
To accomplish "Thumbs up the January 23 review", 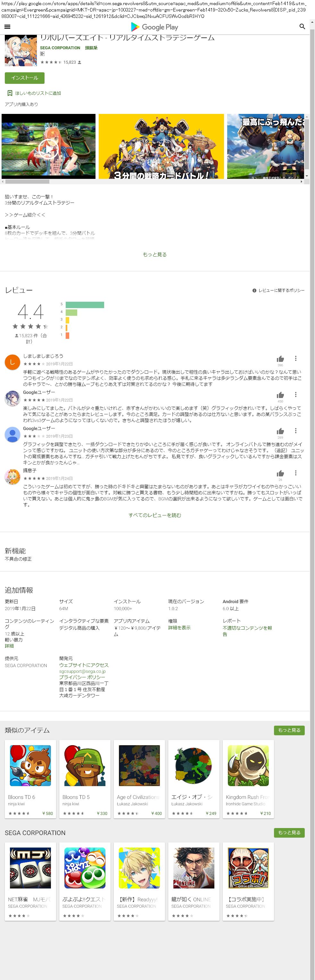I will [280, 431].
